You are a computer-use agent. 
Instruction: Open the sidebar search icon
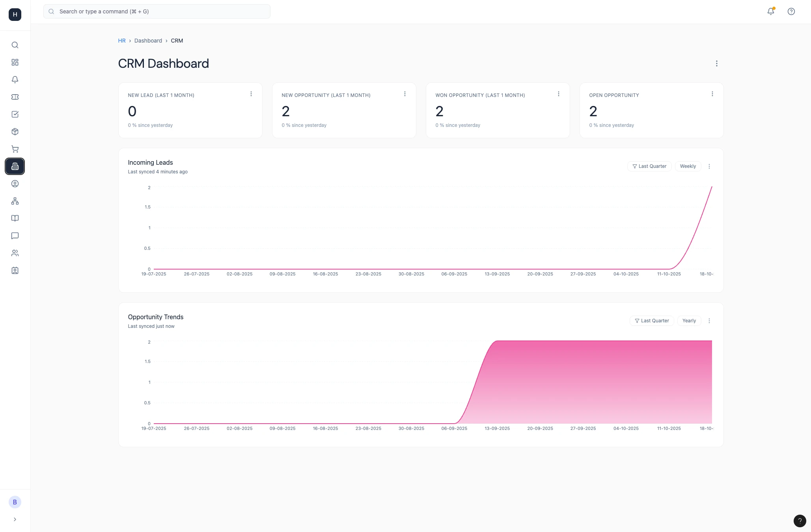click(15, 45)
